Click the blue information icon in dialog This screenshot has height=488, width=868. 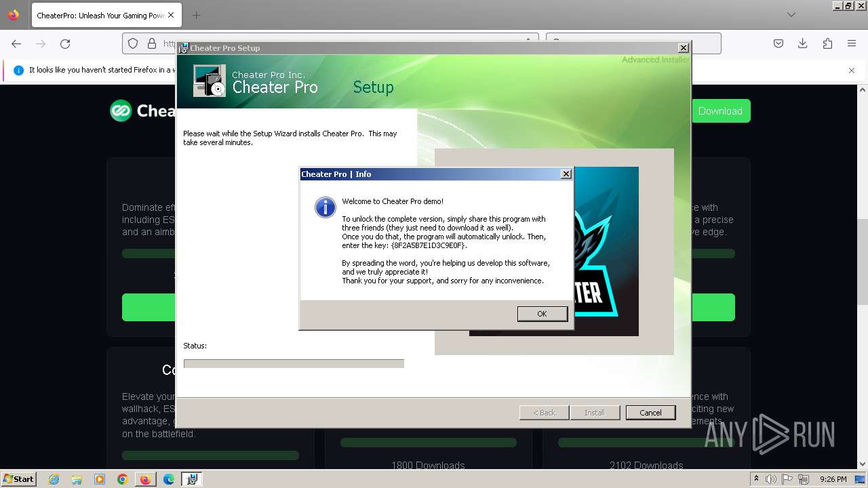pos(325,207)
